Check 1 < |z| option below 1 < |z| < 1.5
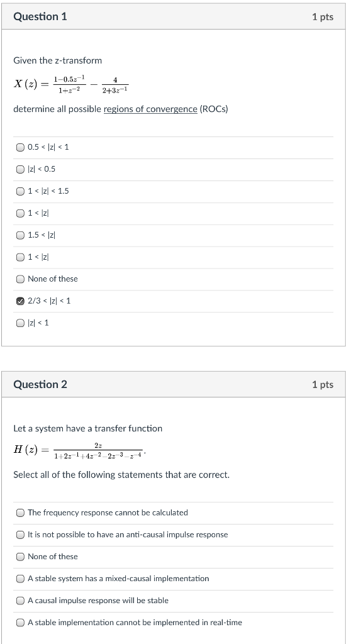The height and width of the screenshot is (644, 346). (20, 213)
